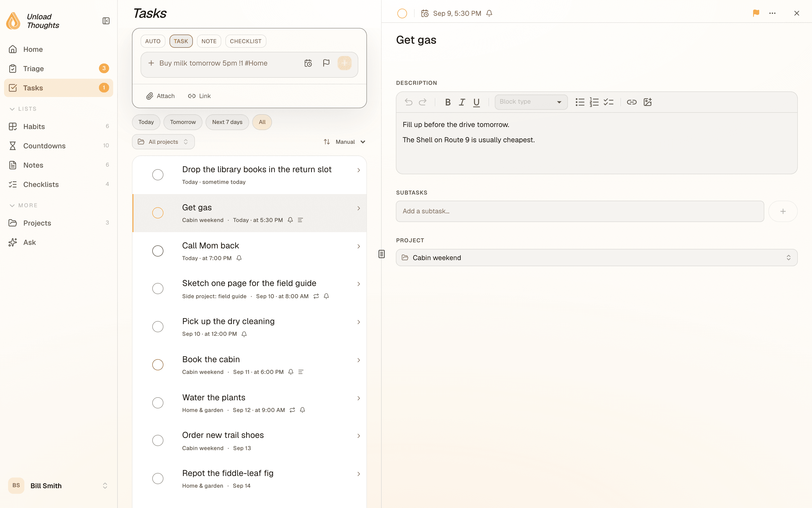Insert a bulleted list
This screenshot has height=508, width=812.
coord(580,102)
